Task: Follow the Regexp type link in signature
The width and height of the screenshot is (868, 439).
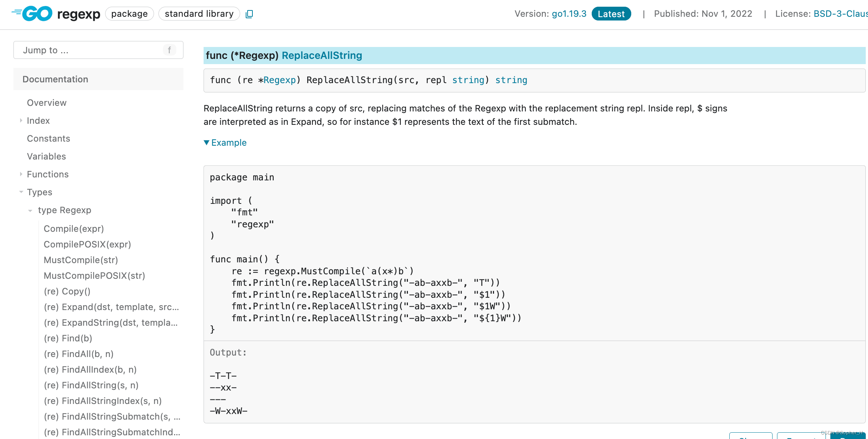Action: point(280,80)
